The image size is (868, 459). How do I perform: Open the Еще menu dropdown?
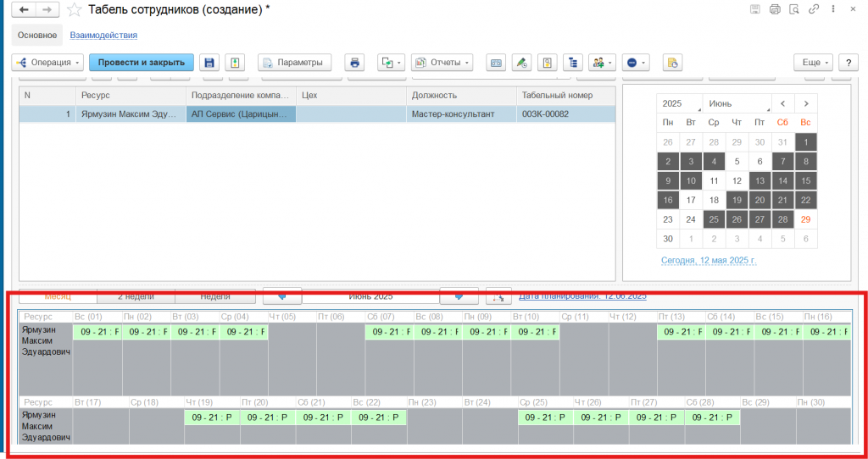pos(813,63)
